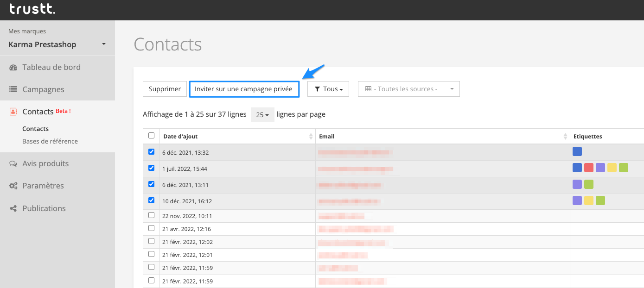Click the Contacts address book icon

13,112
